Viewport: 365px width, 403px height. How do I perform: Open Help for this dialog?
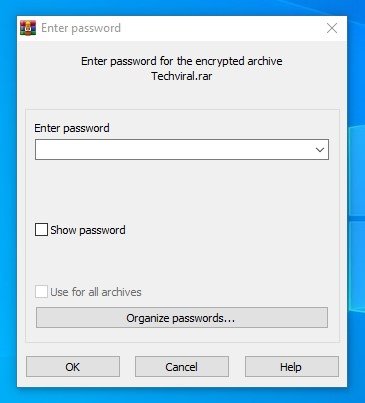tap(292, 367)
